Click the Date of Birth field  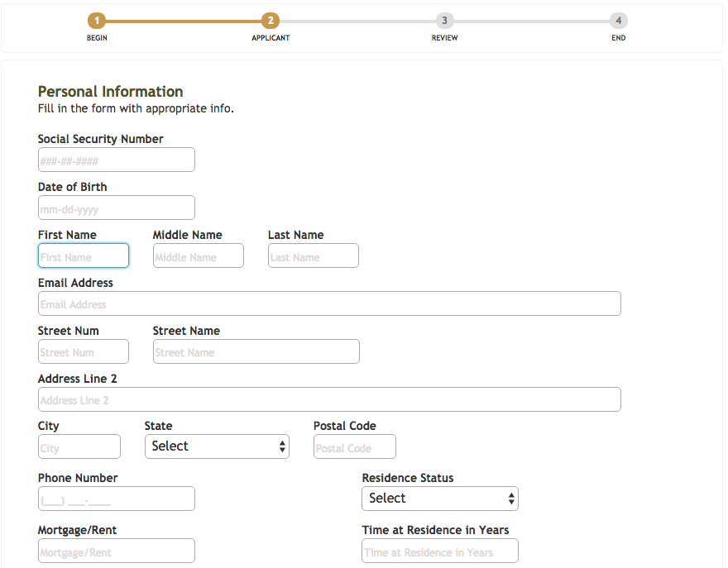pyautogui.click(x=117, y=208)
